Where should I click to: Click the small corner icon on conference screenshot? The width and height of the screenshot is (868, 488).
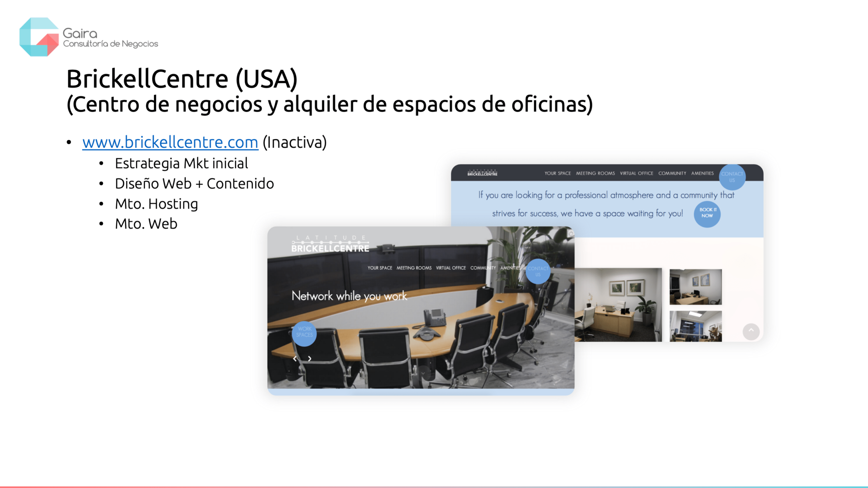pyautogui.click(x=571, y=233)
